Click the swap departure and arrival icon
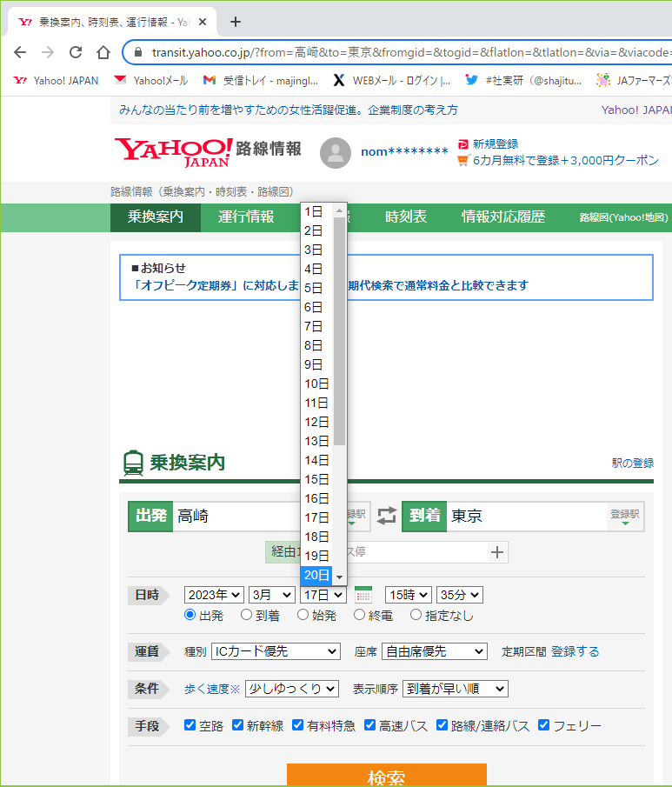Image resolution: width=672 pixels, height=787 pixels. click(x=387, y=516)
